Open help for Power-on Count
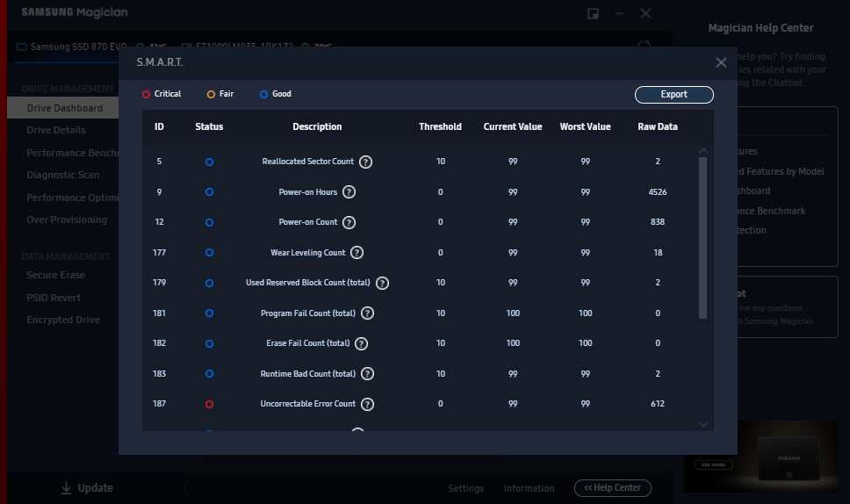850x504 pixels. click(x=349, y=223)
